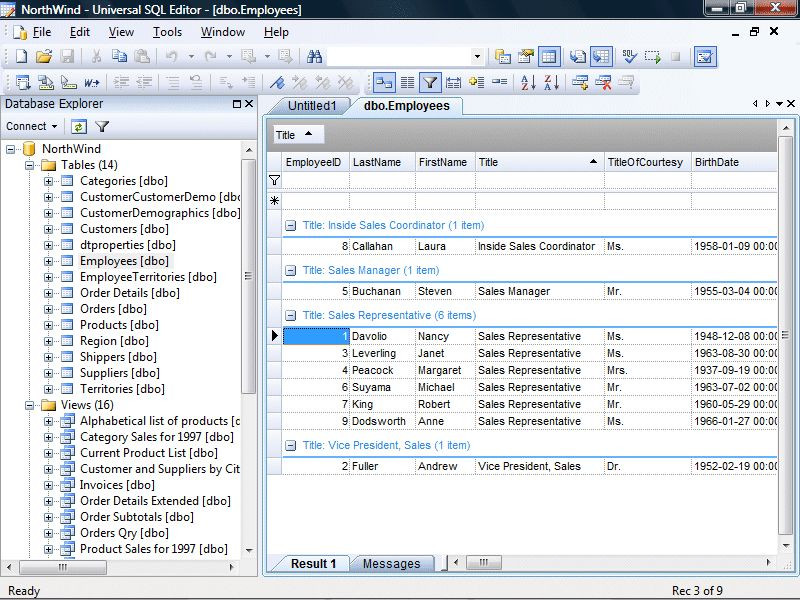Switch to the Messages tab
800x600 pixels.
391,563
